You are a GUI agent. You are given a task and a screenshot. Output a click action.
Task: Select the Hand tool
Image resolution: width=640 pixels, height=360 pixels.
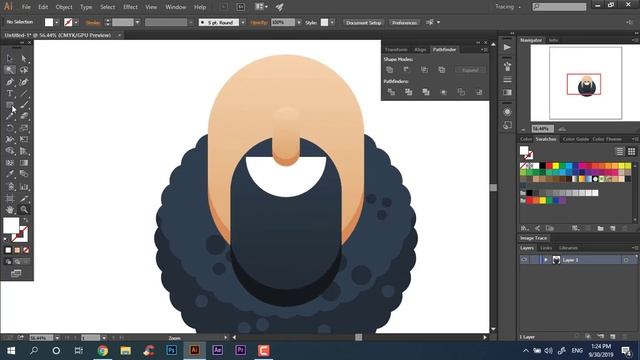pos(9,209)
